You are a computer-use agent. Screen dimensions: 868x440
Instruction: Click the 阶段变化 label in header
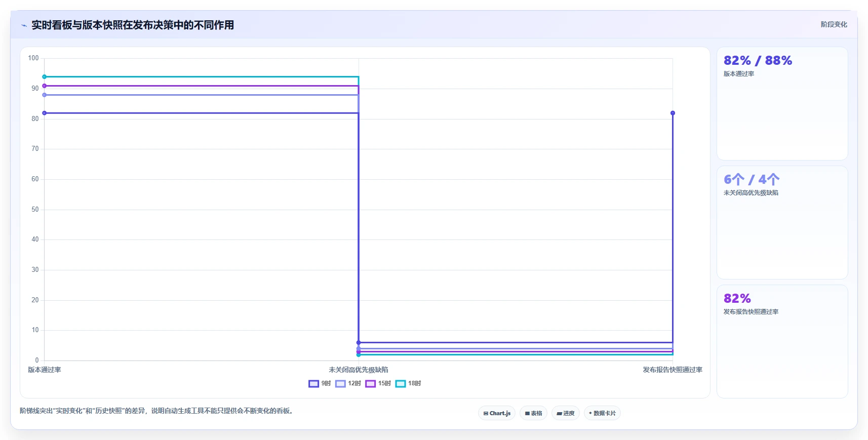pos(834,24)
